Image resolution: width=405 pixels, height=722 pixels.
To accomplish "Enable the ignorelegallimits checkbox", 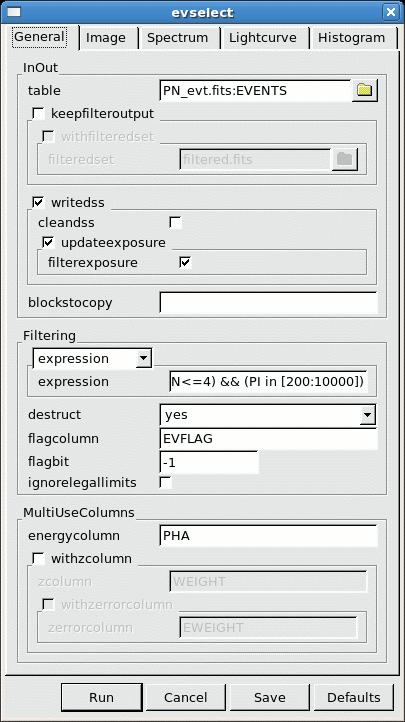I will (x=165, y=483).
